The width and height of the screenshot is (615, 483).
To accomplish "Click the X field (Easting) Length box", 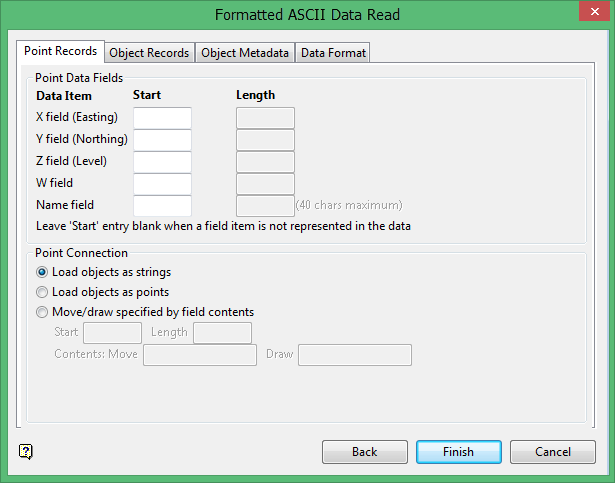I will pos(265,118).
